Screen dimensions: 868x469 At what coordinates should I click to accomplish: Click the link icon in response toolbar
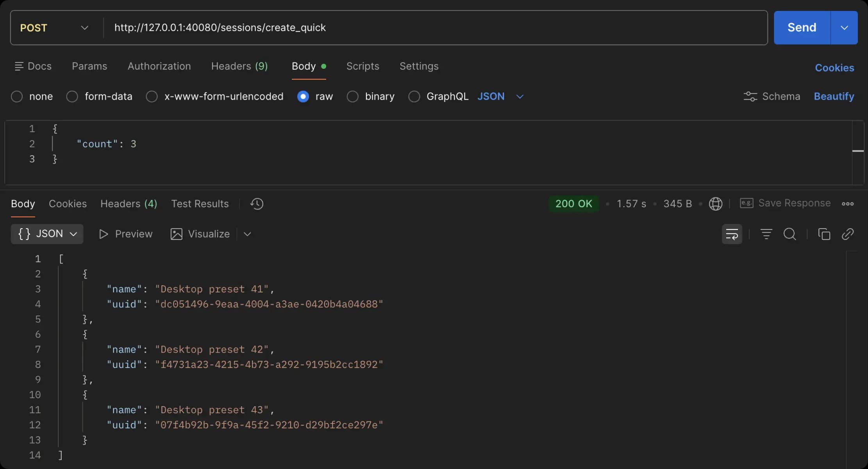click(x=847, y=234)
